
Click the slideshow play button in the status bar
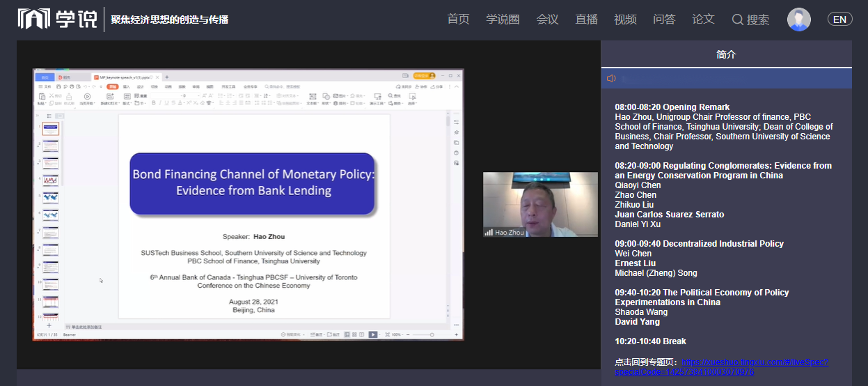[x=373, y=334]
